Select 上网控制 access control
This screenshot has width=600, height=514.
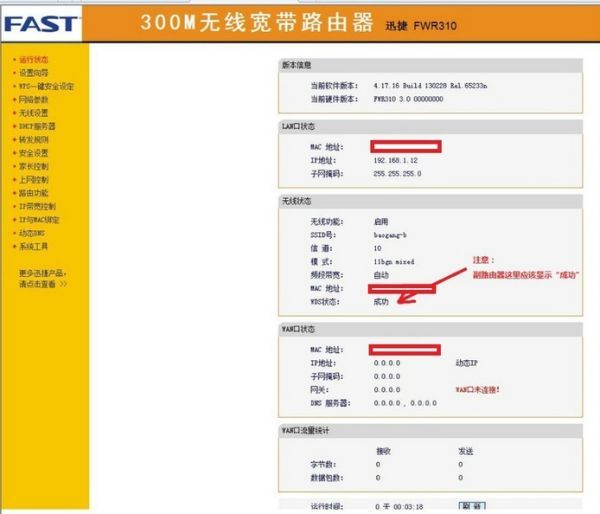[x=34, y=180]
